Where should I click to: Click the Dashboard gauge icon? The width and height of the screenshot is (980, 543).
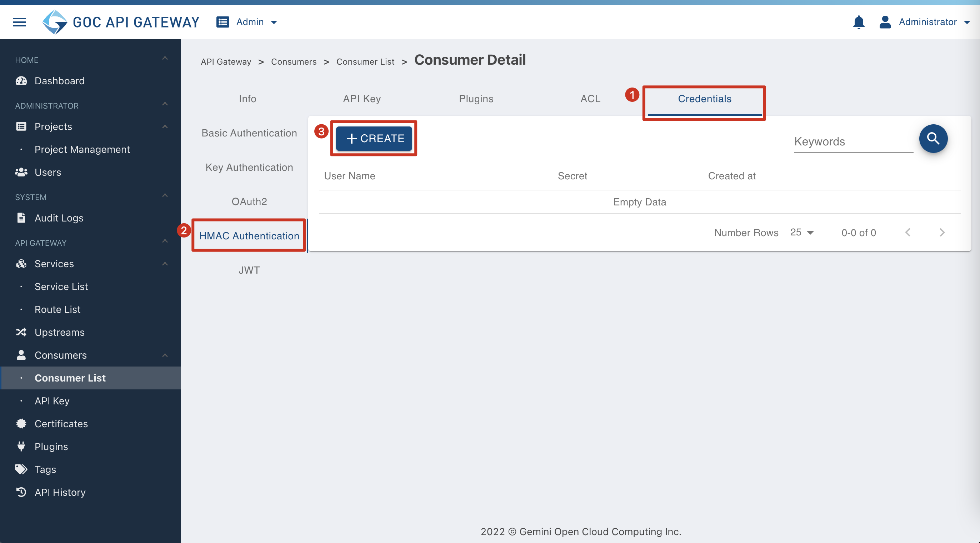(x=21, y=81)
